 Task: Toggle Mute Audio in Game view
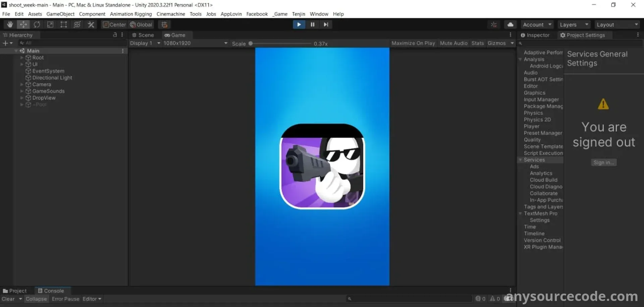click(453, 43)
